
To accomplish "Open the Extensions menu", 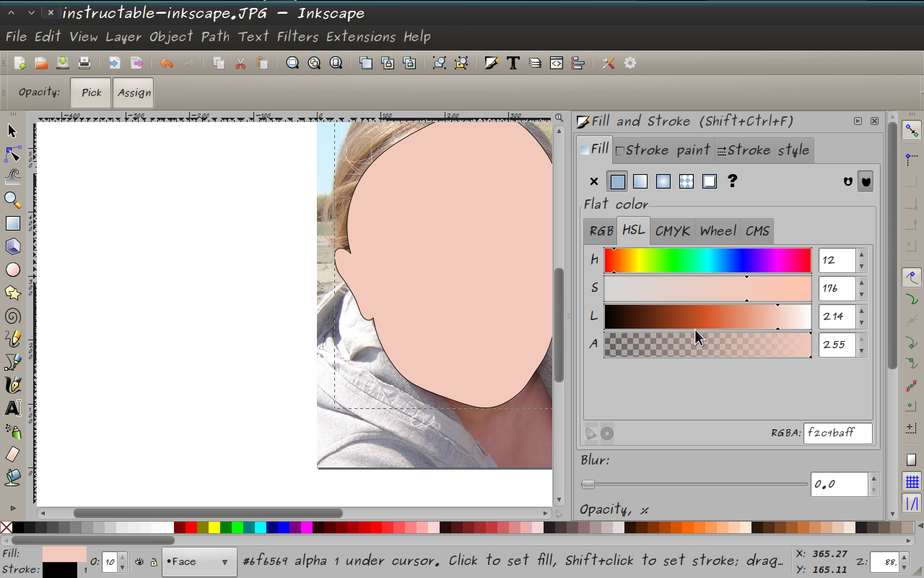I will click(361, 36).
